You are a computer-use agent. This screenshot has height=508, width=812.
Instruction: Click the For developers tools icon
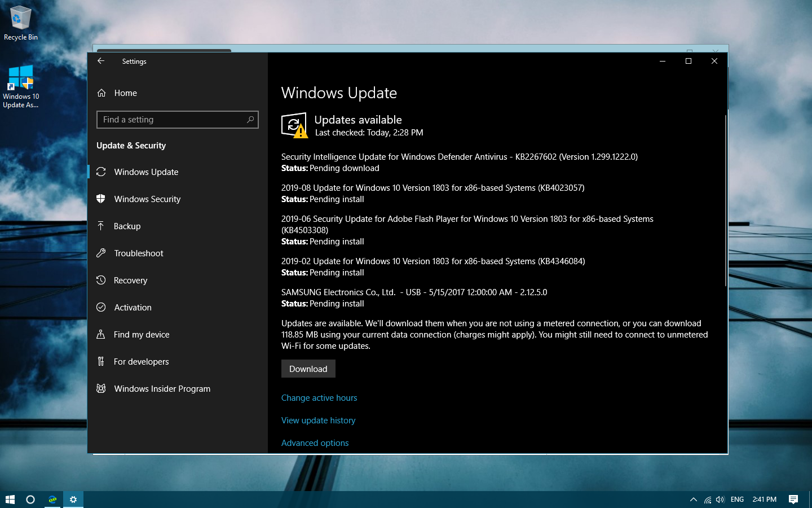click(101, 361)
